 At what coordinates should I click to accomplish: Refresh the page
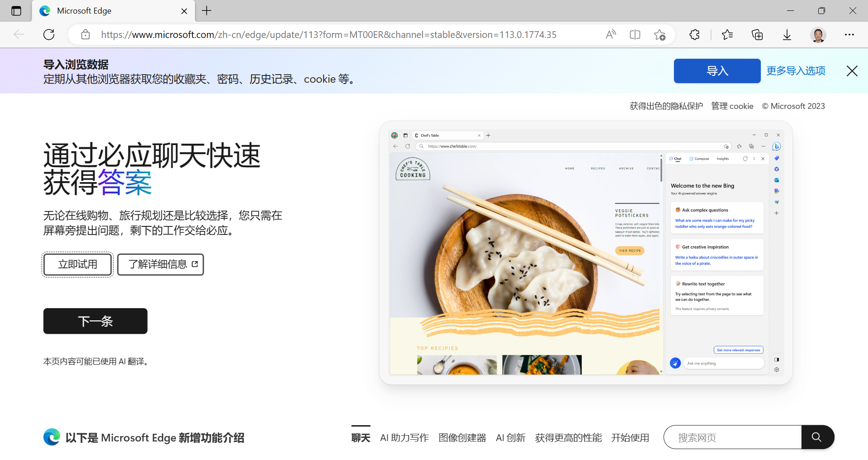[x=49, y=34]
